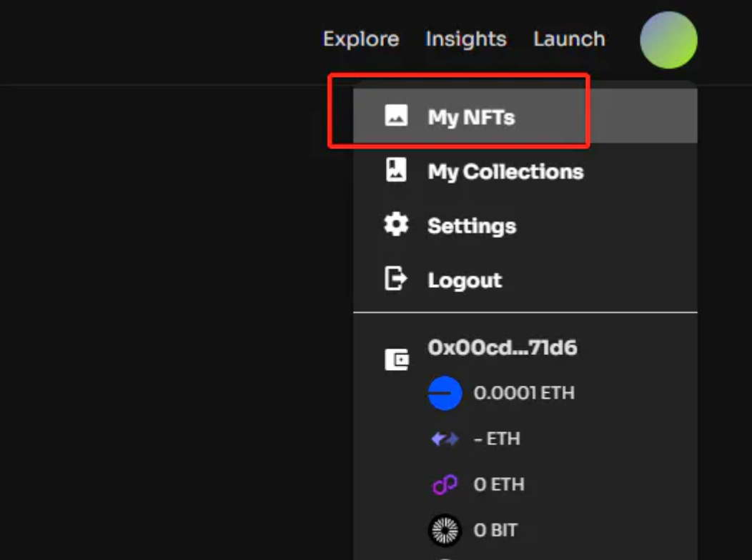This screenshot has width=752, height=560.
Task: Click the wallet icon beside address
Action: 397,359
